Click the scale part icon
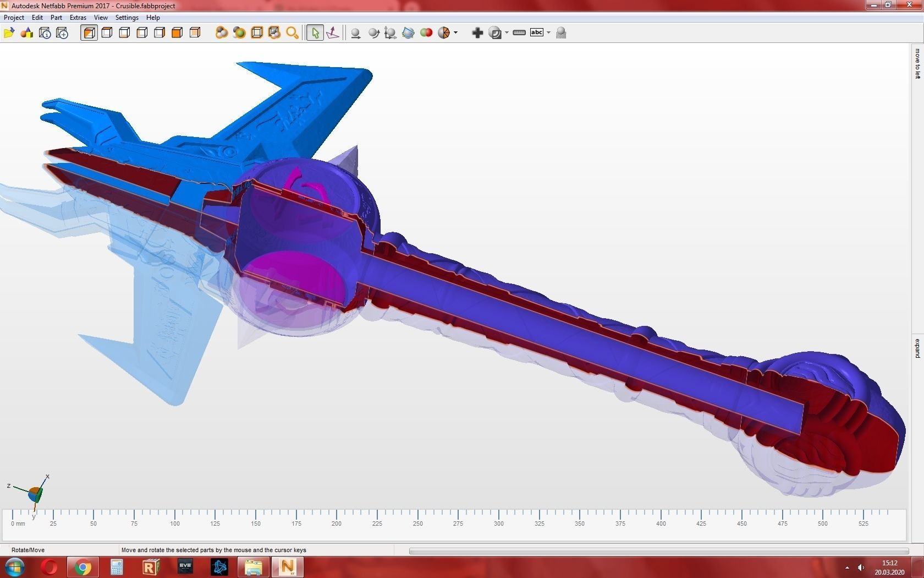 (391, 33)
